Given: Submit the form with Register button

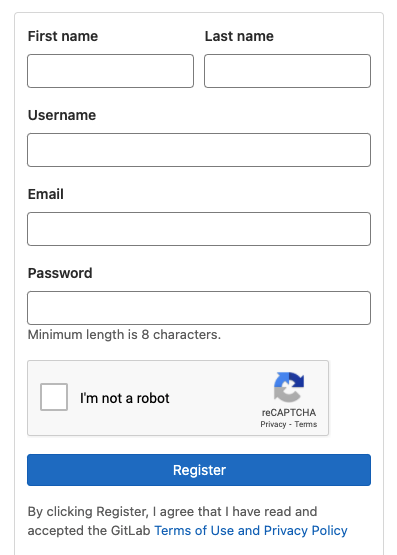Looking at the screenshot, I should (x=199, y=470).
